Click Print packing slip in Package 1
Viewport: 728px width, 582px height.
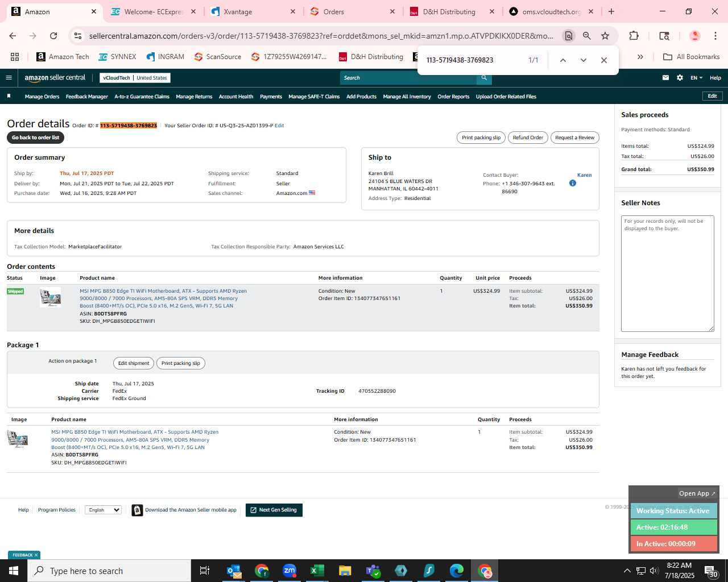point(180,363)
